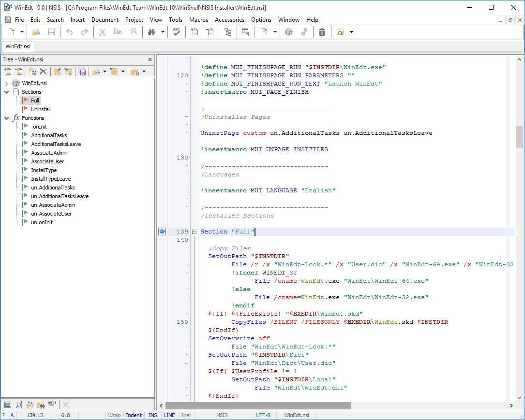Select the un.onInit function tree item
This screenshot has width=525, height=420.
(42, 222)
